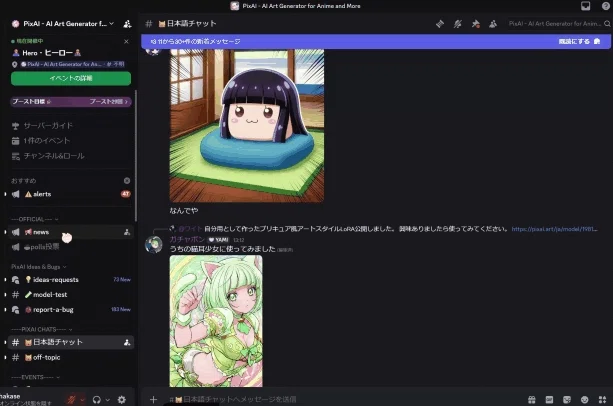The image size is (613, 406).
Task: Collapse the EVENTS category
Action: pyautogui.click(x=36, y=377)
